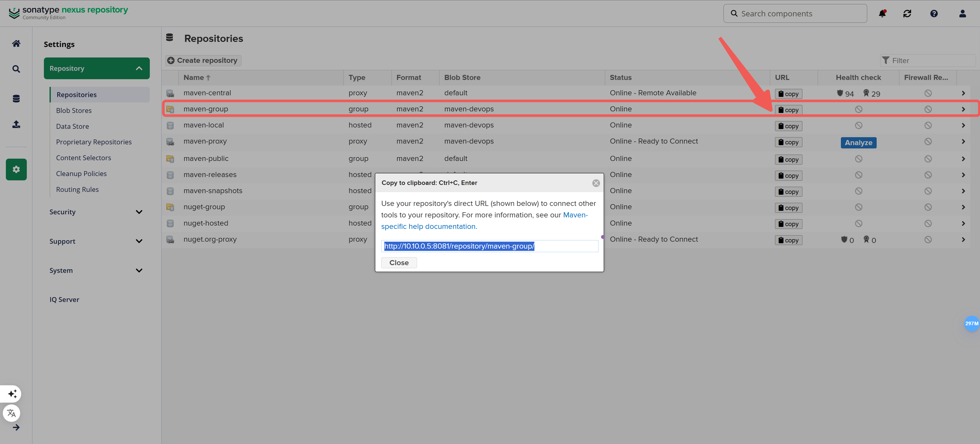Select the nuget-hosted repository name
Image resolution: width=980 pixels, height=444 pixels.
205,224
